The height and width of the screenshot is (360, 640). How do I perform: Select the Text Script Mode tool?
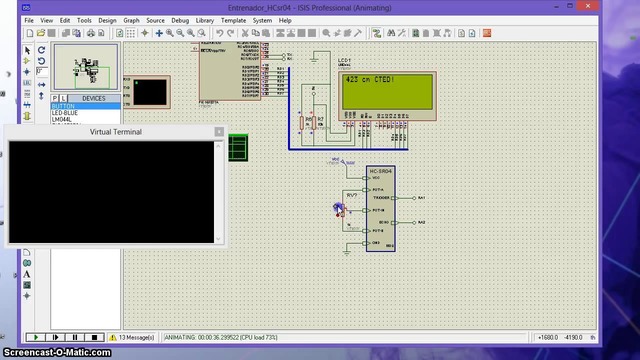pyautogui.click(x=27, y=94)
